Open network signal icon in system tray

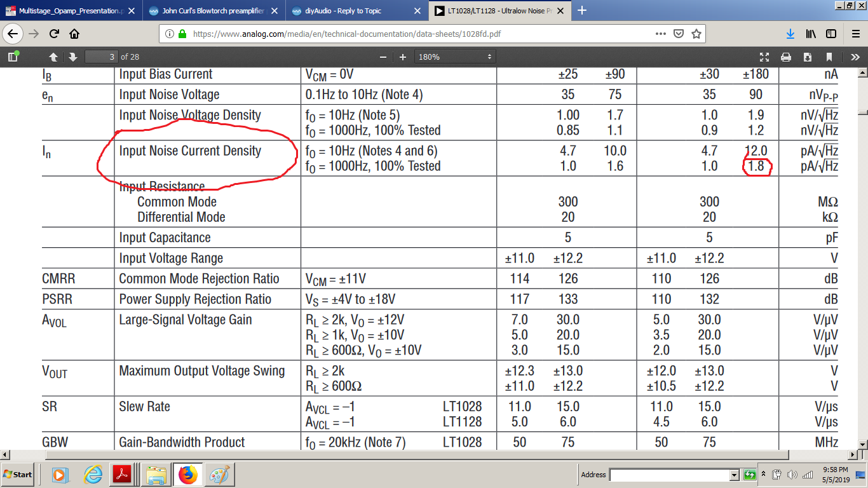pos(808,475)
